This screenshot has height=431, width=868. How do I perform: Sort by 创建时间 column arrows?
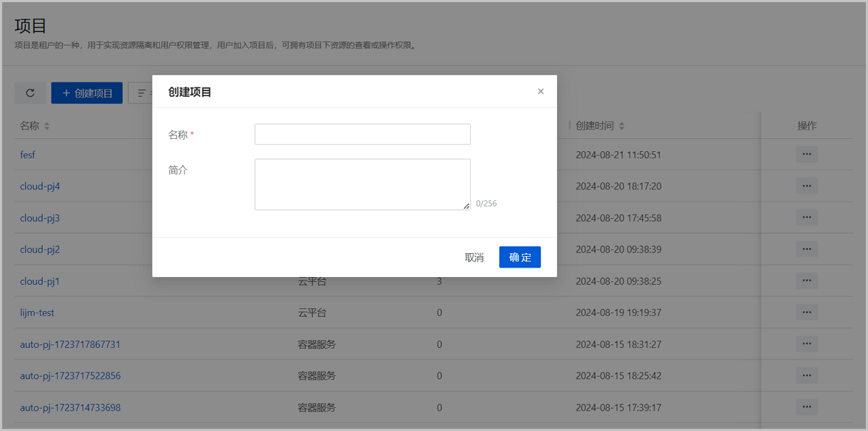point(621,127)
